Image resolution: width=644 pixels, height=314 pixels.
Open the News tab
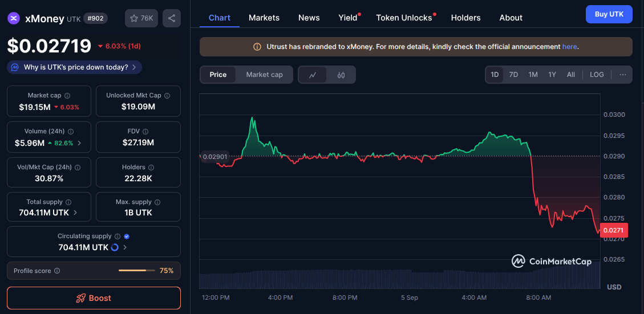pos(309,18)
